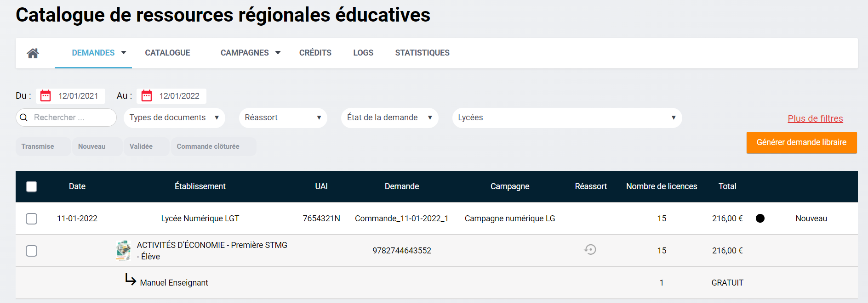Viewport: 868px width, 303px height.
Task: Switch to the CATALOGUE tab
Action: point(167,53)
